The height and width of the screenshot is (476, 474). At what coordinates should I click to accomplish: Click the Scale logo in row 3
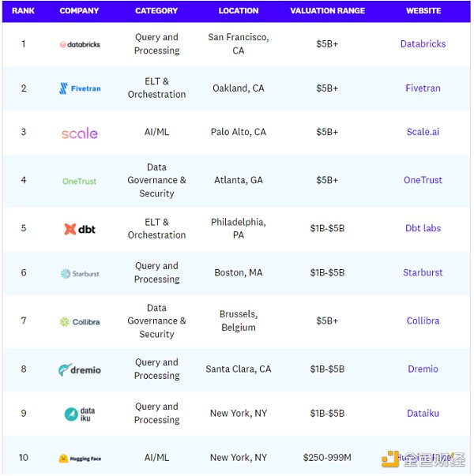coord(80,133)
